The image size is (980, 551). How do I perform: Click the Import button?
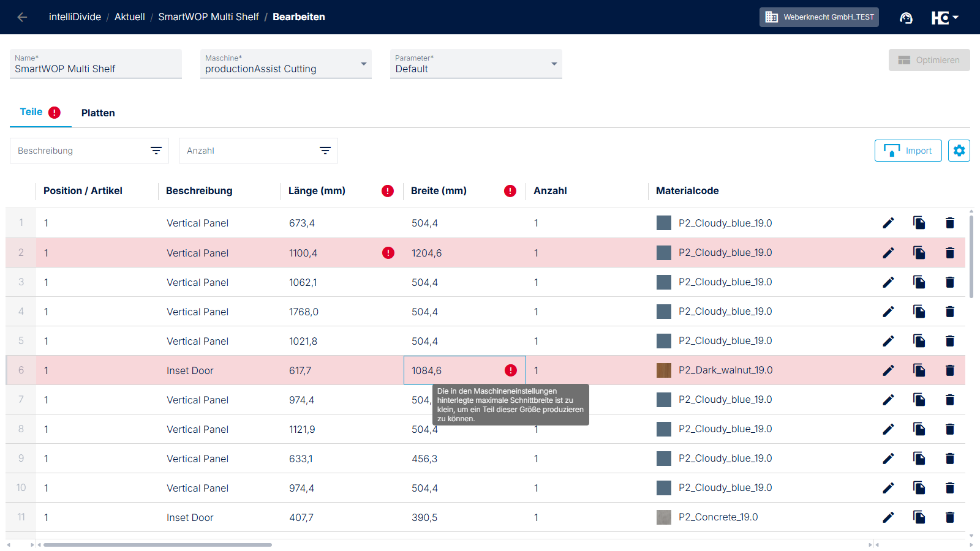coord(908,151)
